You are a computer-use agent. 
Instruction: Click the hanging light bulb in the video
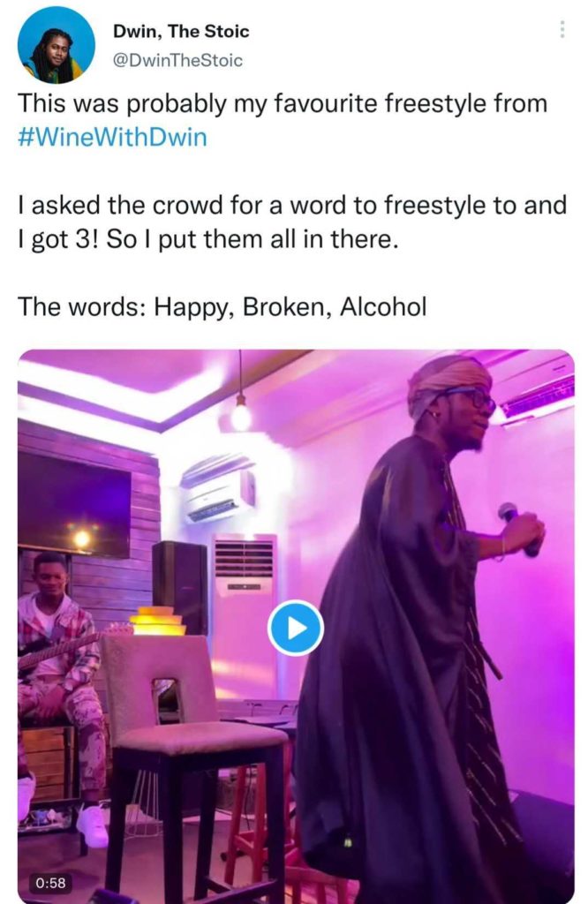(x=240, y=415)
